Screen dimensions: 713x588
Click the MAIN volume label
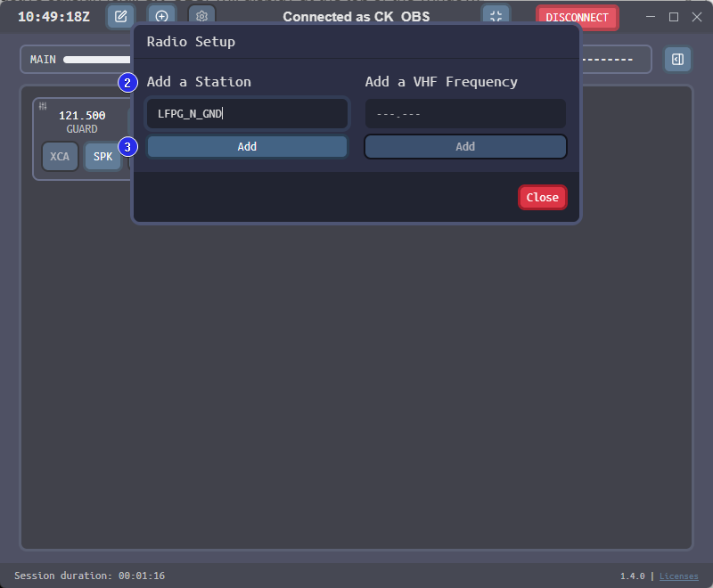point(43,60)
